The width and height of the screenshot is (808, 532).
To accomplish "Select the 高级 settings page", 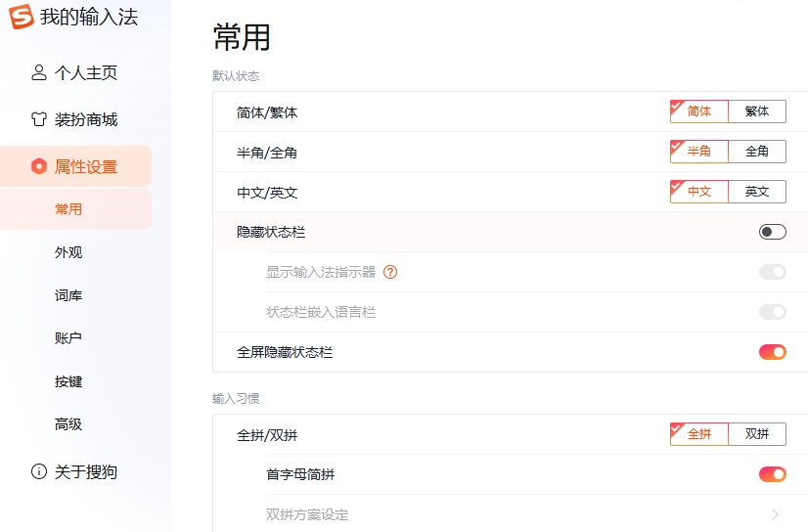I will click(x=68, y=424).
